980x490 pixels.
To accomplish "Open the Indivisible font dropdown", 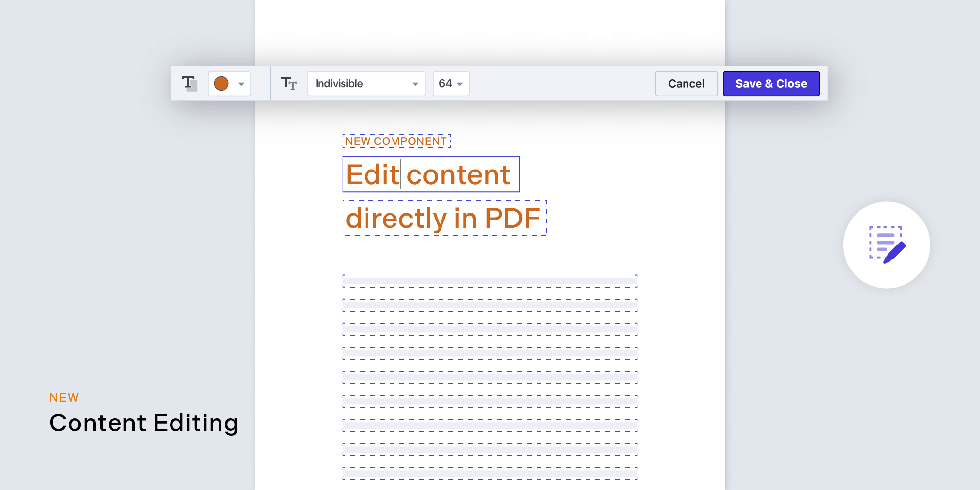I will pos(366,83).
